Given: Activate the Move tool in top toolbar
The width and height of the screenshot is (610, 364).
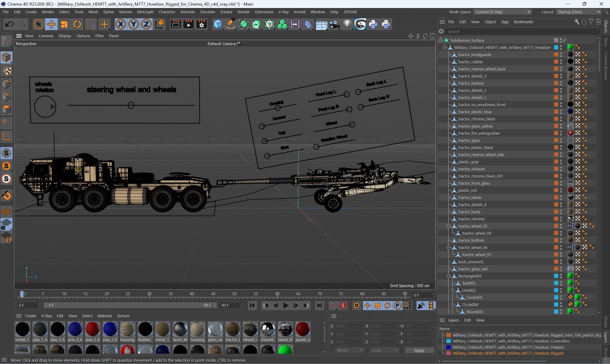Looking at the screenshot, I should (51, 24).
